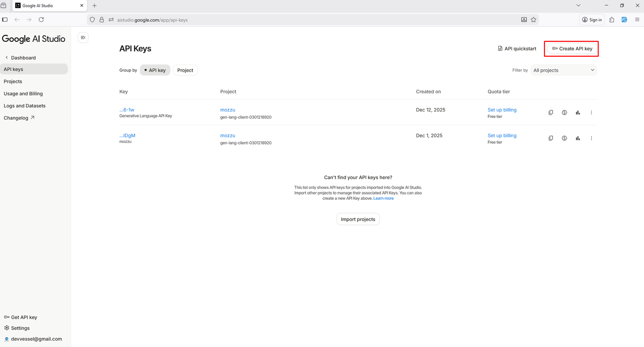The image size is (644, 347).
Task: Copy the ...IDgM API key
Action: 551,138
